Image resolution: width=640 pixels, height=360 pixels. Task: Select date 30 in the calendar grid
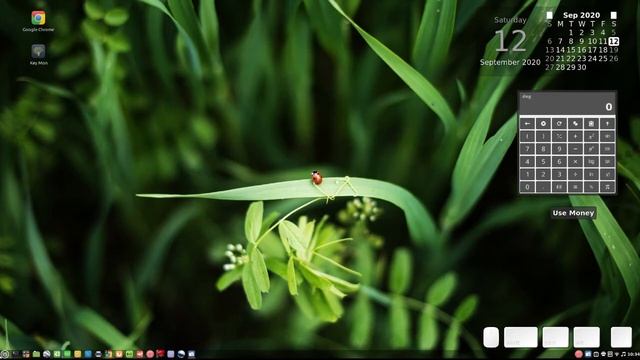coord(582,67)
